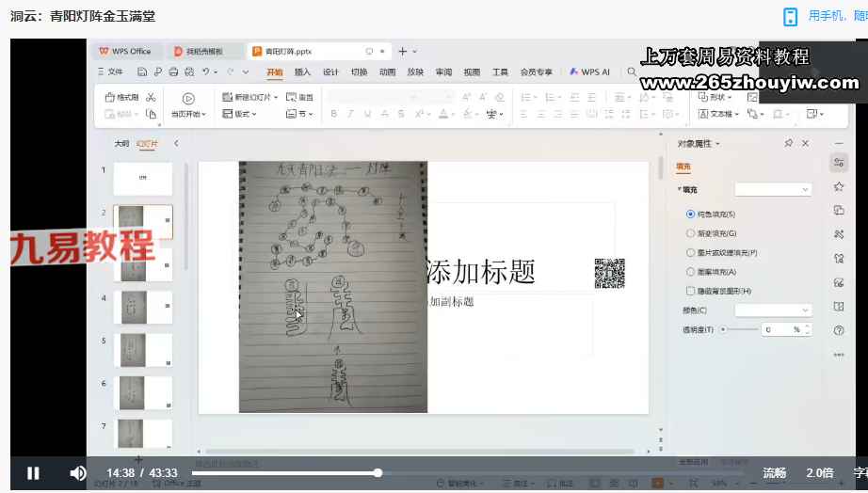
Task: Click the mobile phone icon at top right
Action: (791, 16)
